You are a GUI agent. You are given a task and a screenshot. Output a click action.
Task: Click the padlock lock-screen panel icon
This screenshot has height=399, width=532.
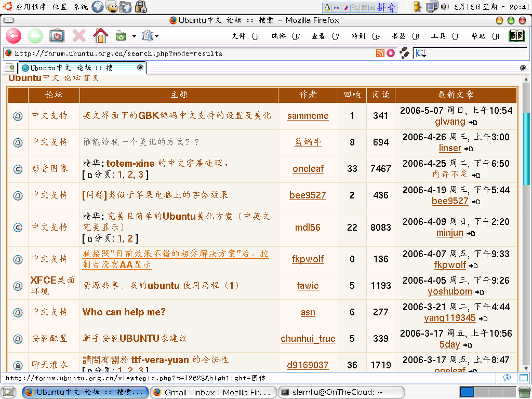[x=141, y=7]
